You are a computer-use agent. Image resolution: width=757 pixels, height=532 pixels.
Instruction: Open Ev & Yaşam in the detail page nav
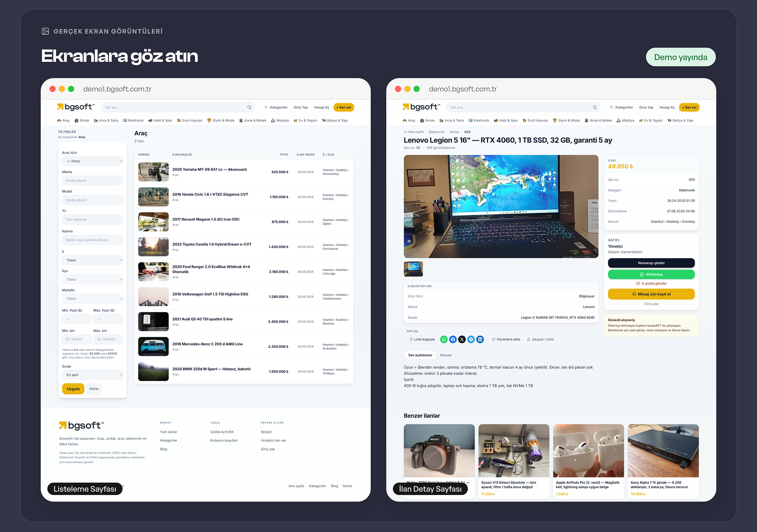click(651, 121)
